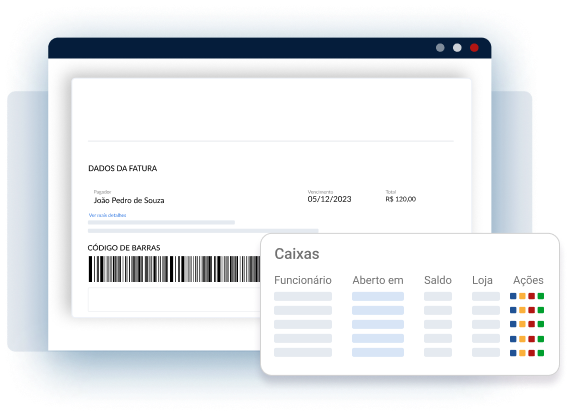Click the blue action square in last Caixas row
This screenshot has height=414, width=568.
point(513,353)
